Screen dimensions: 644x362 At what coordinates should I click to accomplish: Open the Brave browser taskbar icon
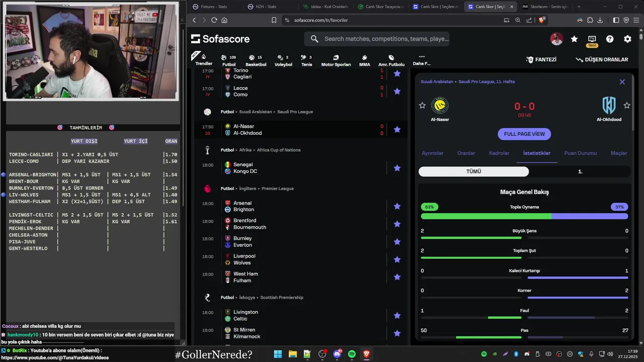click(367, 354)
